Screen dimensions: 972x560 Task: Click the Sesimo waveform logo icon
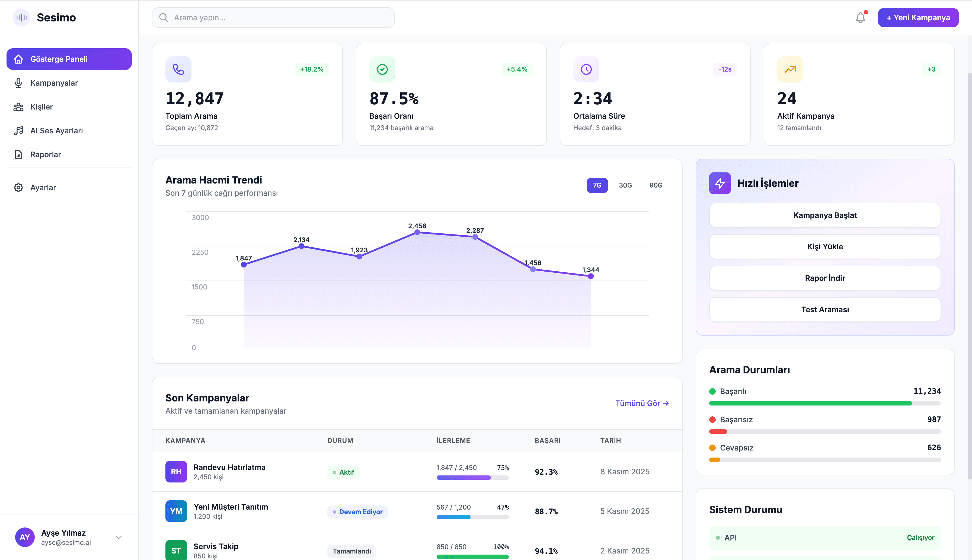point(21,18)
